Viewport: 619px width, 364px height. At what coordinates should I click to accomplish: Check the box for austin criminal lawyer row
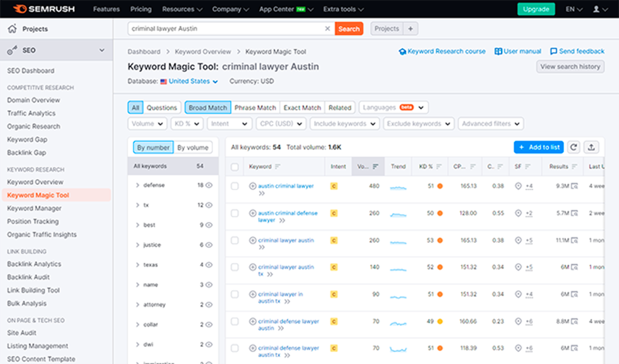[x=235, y=186]
